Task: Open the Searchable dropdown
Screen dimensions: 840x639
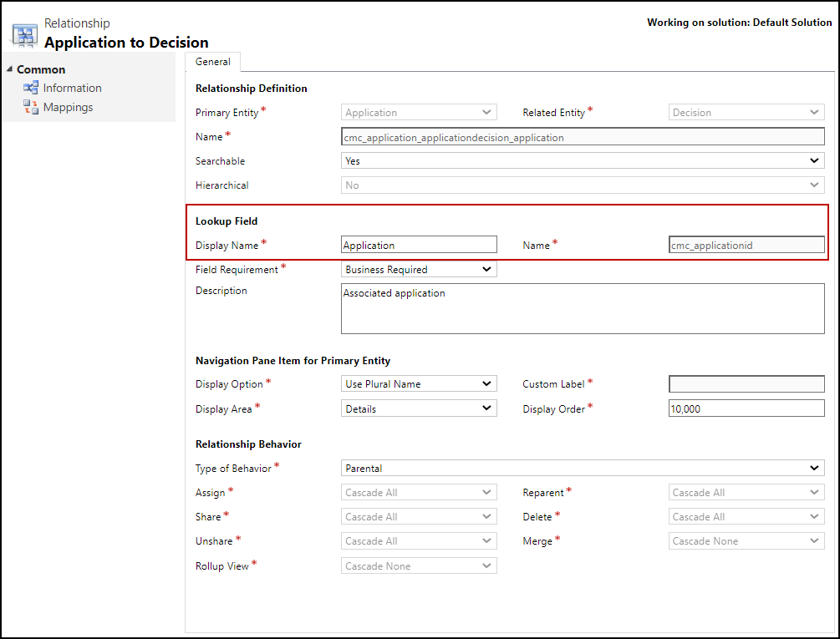Action: 583,161
